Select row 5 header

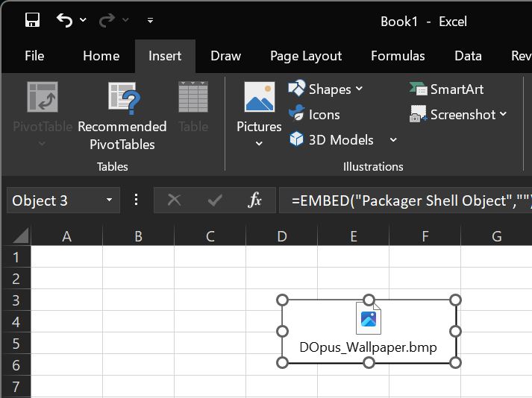[16, 344]
